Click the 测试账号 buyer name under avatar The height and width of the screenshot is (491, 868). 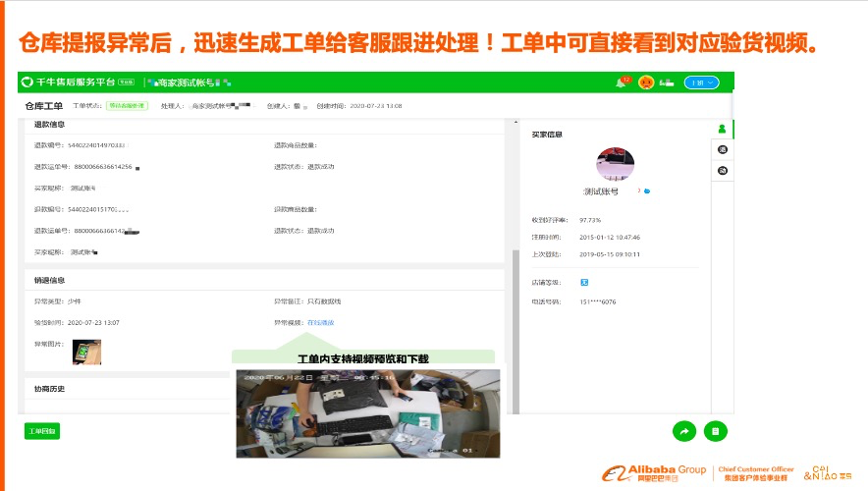click(601, 191)
